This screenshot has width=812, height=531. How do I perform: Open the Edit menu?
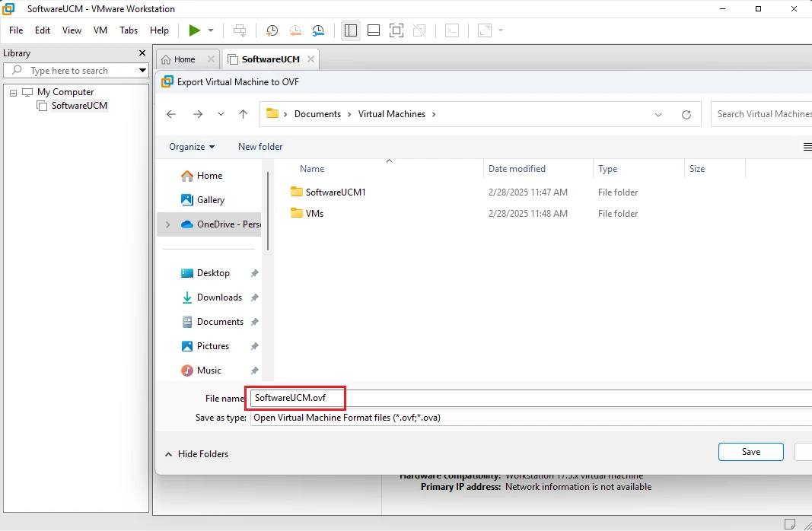[43, 30]
